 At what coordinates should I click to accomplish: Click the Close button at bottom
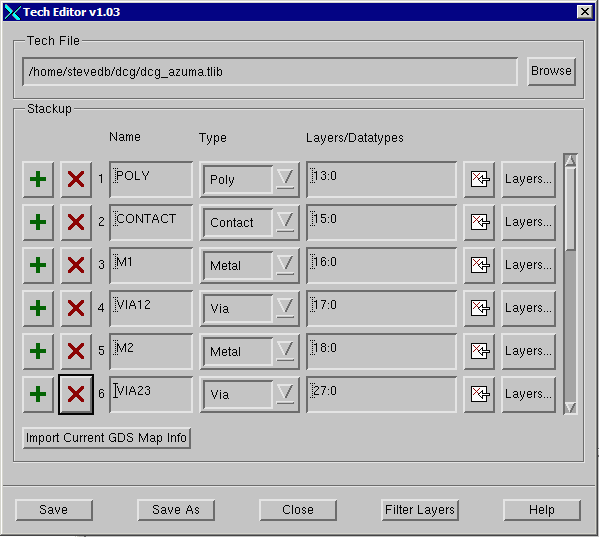[x=298, y=510]
